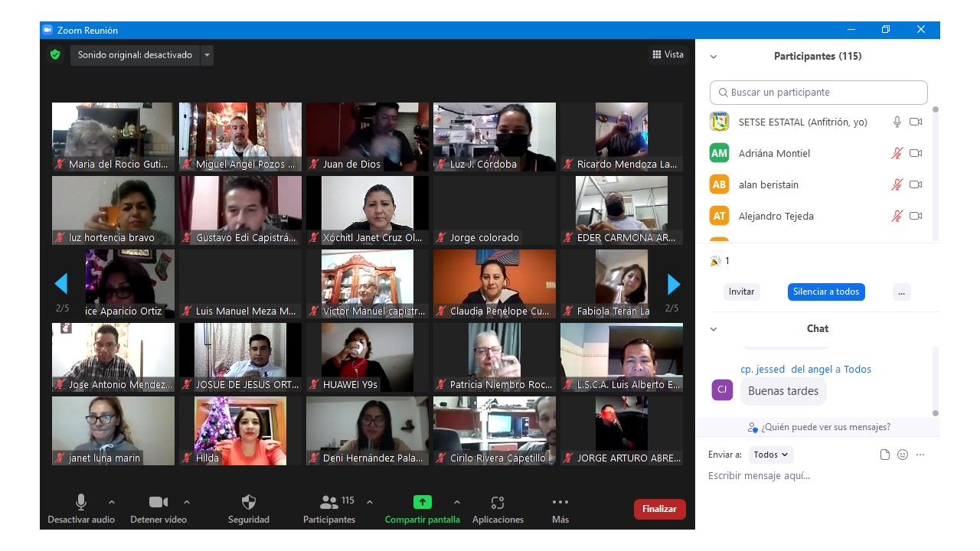Click the Buscar un participante field
Viewport: 980px width, 551px height.
(x=818, y=92)
